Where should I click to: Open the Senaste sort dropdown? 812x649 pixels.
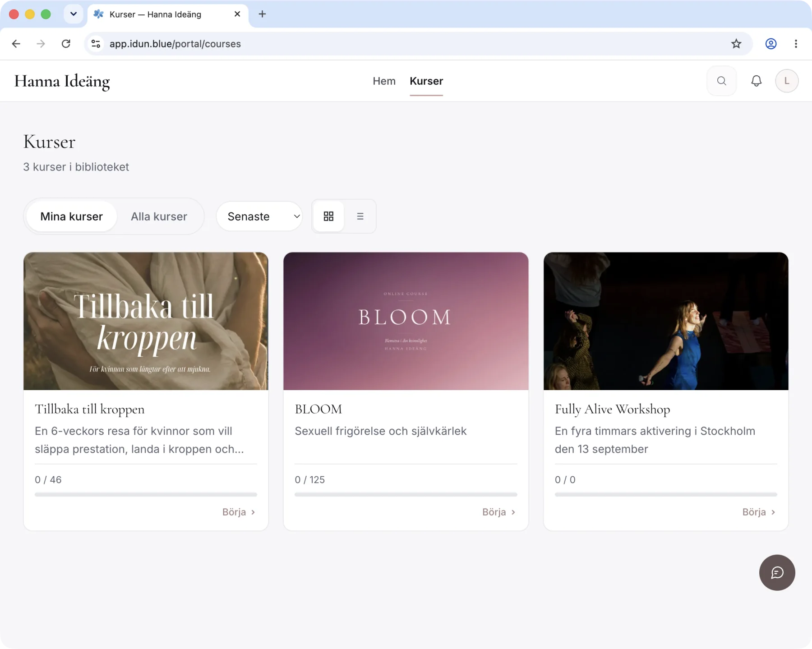259,216
